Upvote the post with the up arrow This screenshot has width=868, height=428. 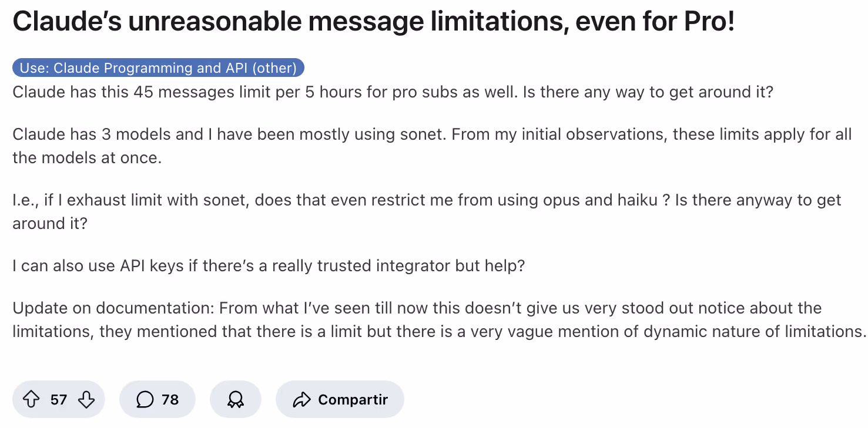pyautogui.click(x=31, y=400)
